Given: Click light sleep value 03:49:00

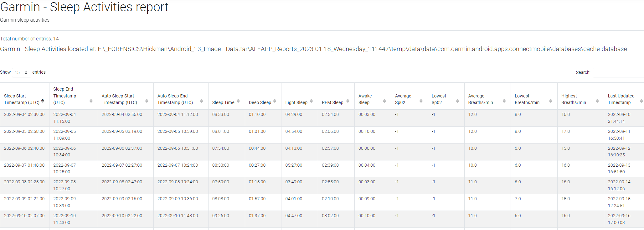Looking at the screenshot, I should click(x=294, y=182).
